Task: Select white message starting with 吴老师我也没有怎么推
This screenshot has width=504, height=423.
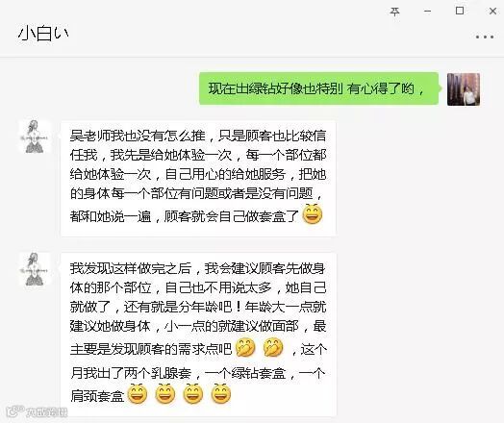Action: (198, 178)
